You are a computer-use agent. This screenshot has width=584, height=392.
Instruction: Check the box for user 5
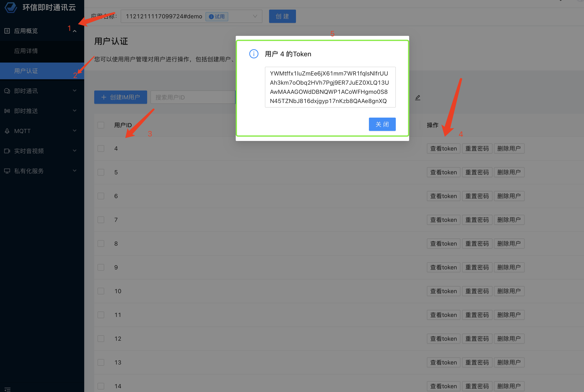(x=101, y=172)
